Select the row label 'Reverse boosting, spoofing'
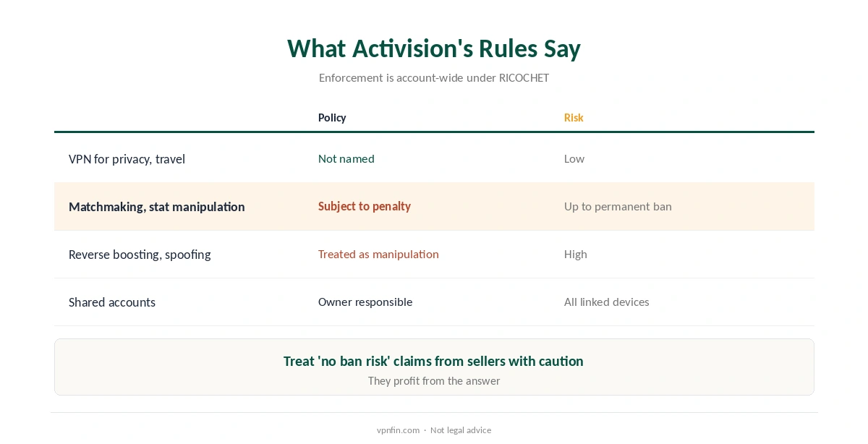Screen dimensions: 868x444 pos(140,255)
